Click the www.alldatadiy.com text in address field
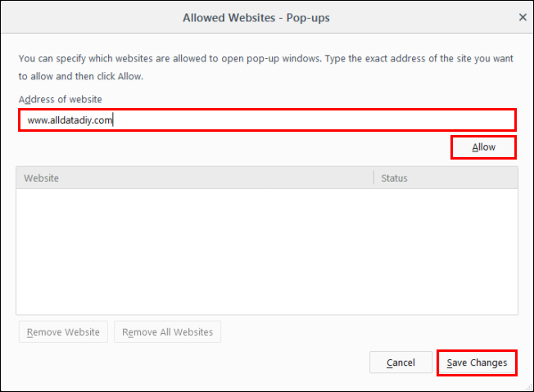The image size is (534, 392). point(70,120)
